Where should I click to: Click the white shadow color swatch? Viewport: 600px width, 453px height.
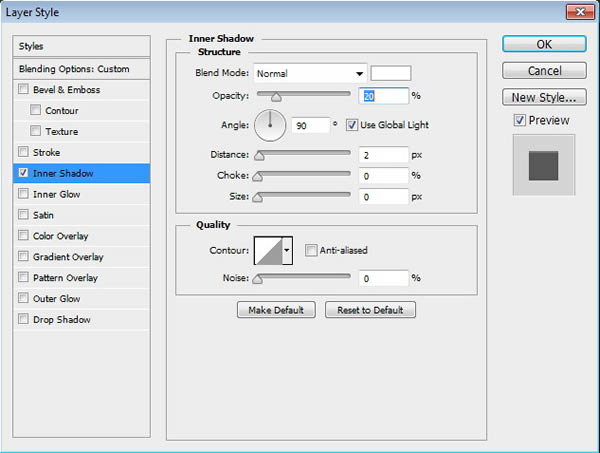click(391, 73)
